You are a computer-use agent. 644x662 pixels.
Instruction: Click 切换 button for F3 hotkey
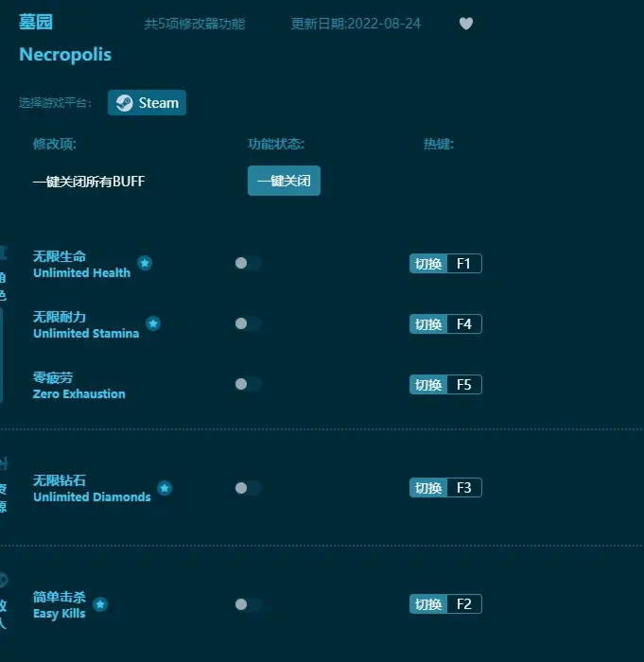click(x=428, y=488)
